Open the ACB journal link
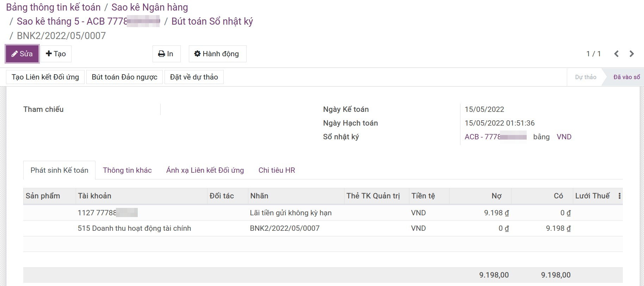The width and height of the screenshot is (644, 286). coord(495,137)
